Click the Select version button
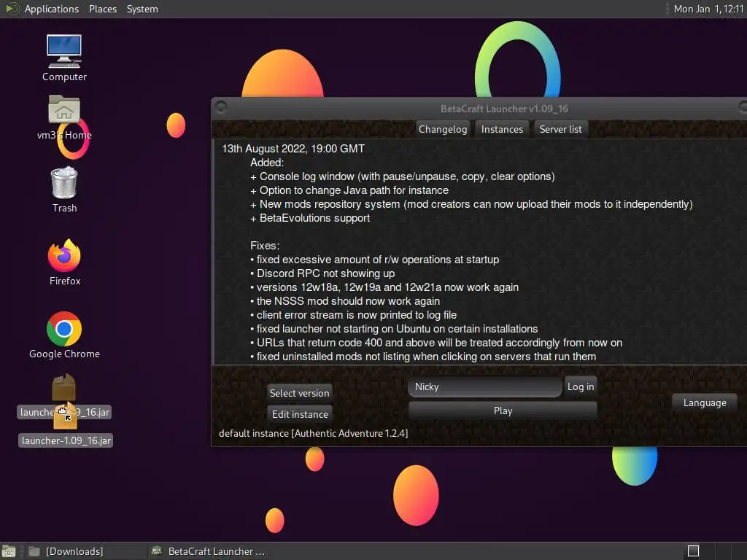 (299, 393)
